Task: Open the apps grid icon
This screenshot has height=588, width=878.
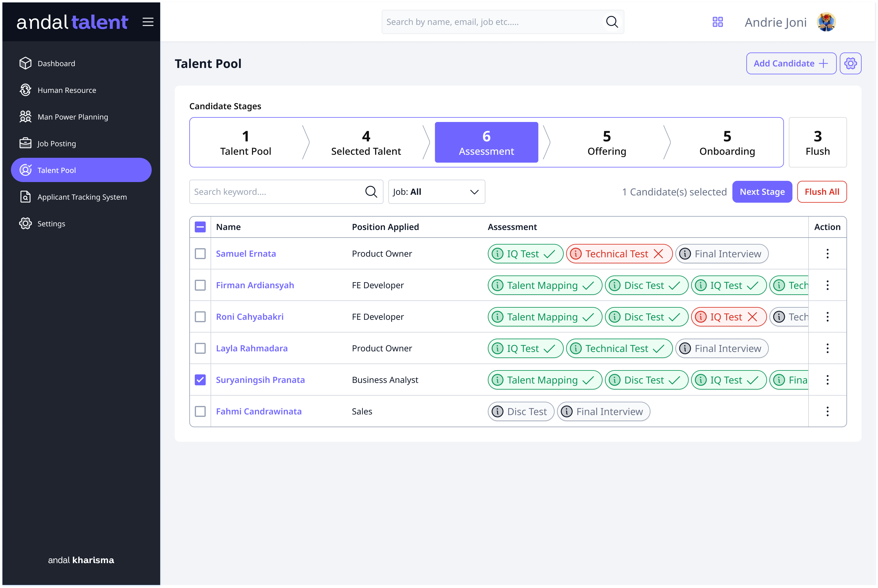Action: coord(717,22)
